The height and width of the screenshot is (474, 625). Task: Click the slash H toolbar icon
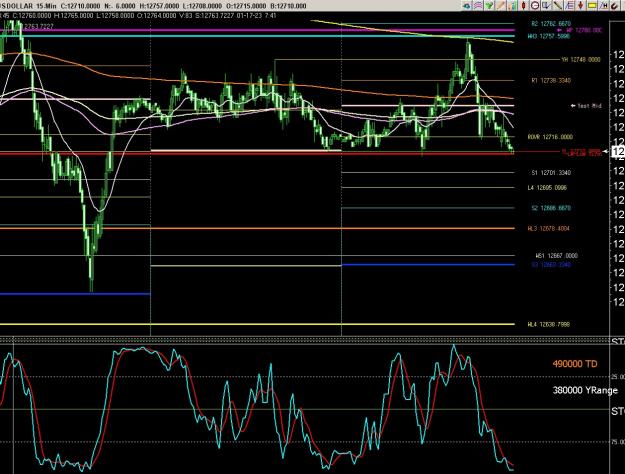pos(603,6)
